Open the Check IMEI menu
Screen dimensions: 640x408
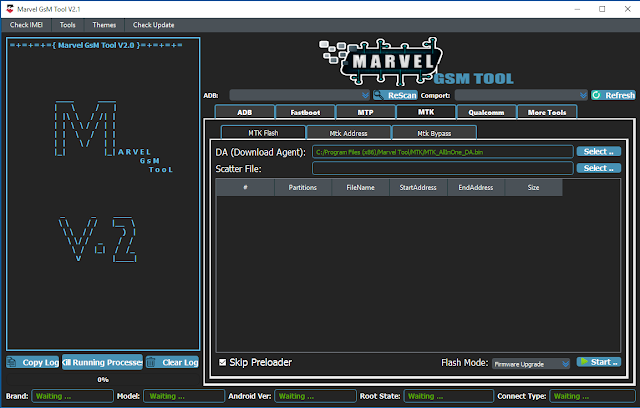tap(26, 25)
